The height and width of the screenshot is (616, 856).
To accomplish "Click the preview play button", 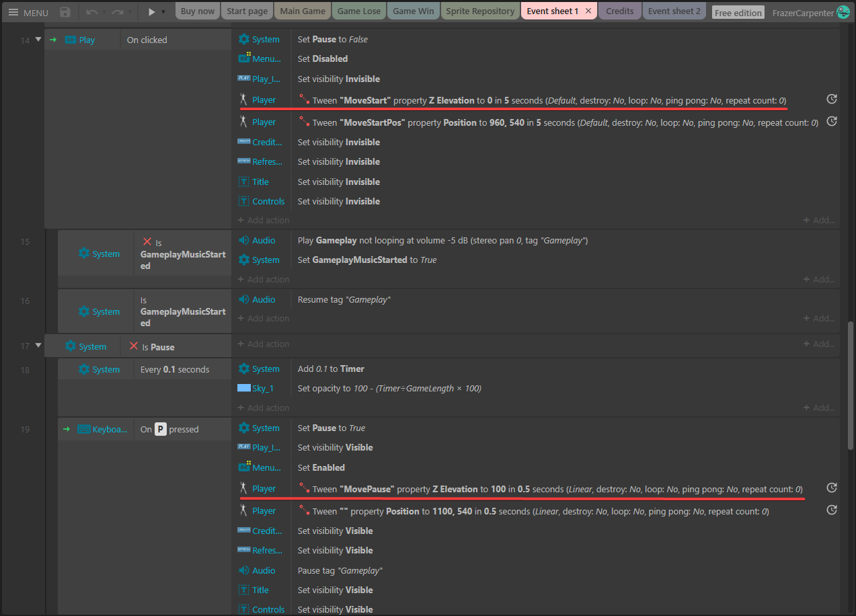I will 151,12.
